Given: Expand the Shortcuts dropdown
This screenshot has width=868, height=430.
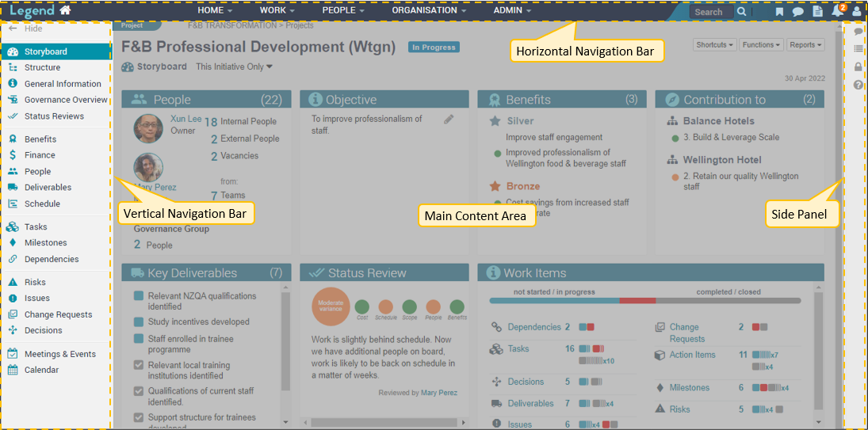Looking at the screenshot, I should pyautogui.click(x=715, y=45).
